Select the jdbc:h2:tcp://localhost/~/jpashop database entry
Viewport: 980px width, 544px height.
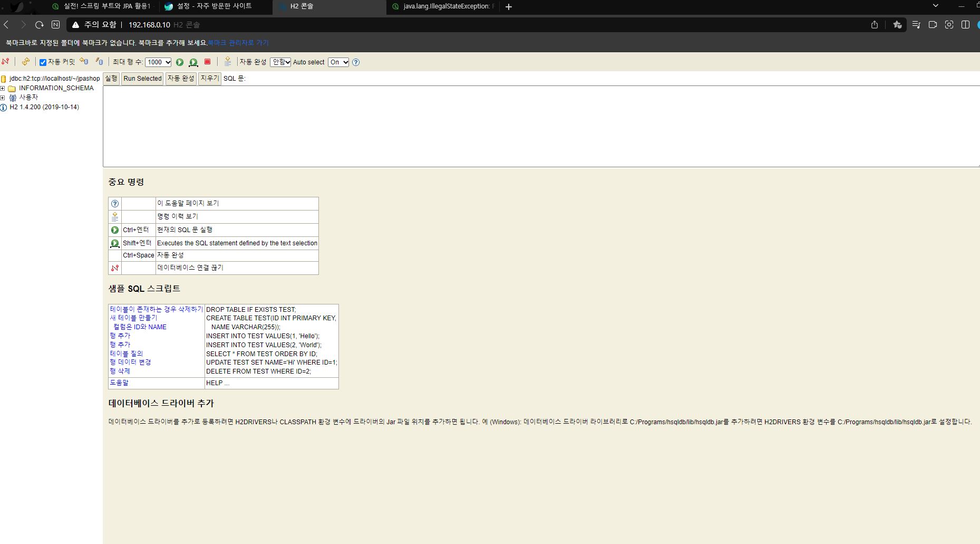click(x=54, y=79)
